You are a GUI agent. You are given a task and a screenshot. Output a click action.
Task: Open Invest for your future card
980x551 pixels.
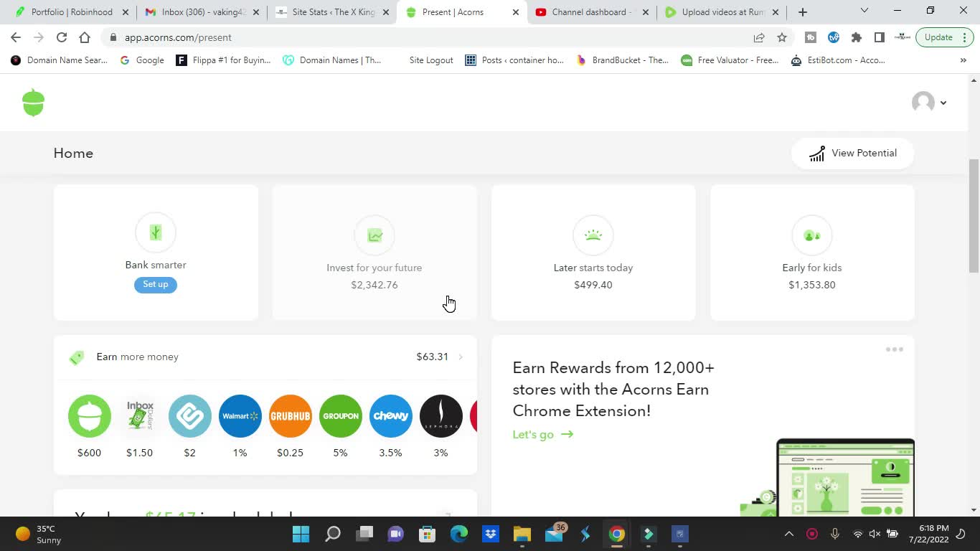click(374, 253)
